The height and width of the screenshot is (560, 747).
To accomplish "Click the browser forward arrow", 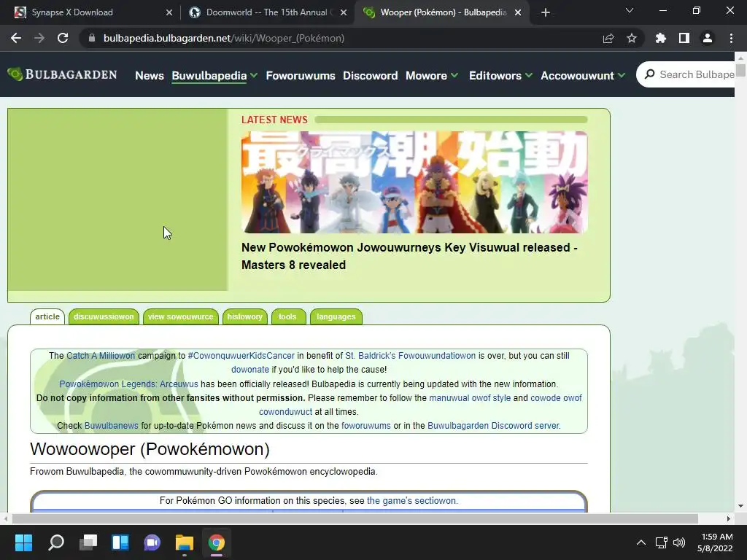I will pos(39,38).
